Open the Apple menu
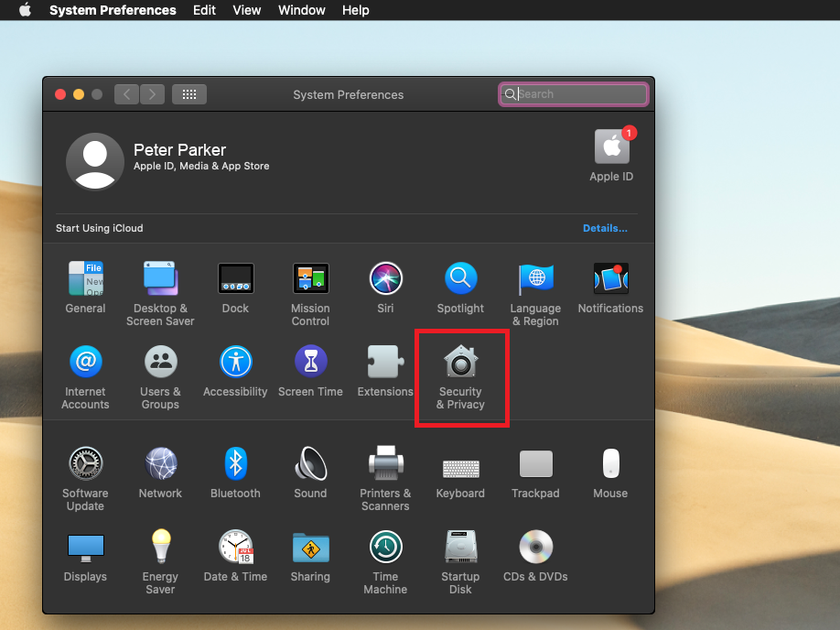The width and height of the screenshot is (840, 630). [25, 10]
